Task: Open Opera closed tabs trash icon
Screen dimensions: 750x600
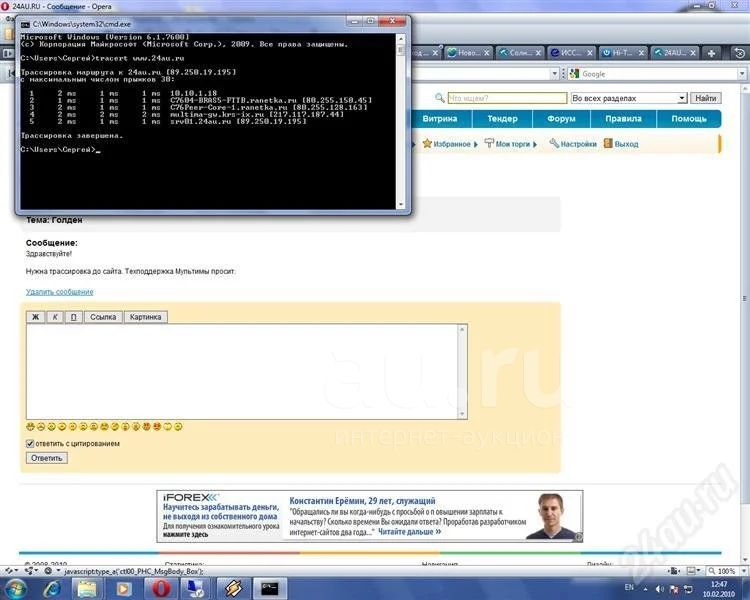Action: pyautogui.click(x=739, y=53)
